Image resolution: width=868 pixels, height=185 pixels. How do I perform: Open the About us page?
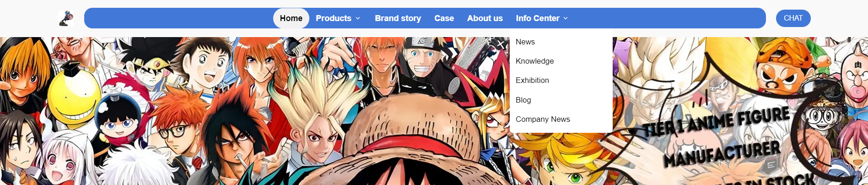point(485,18)
